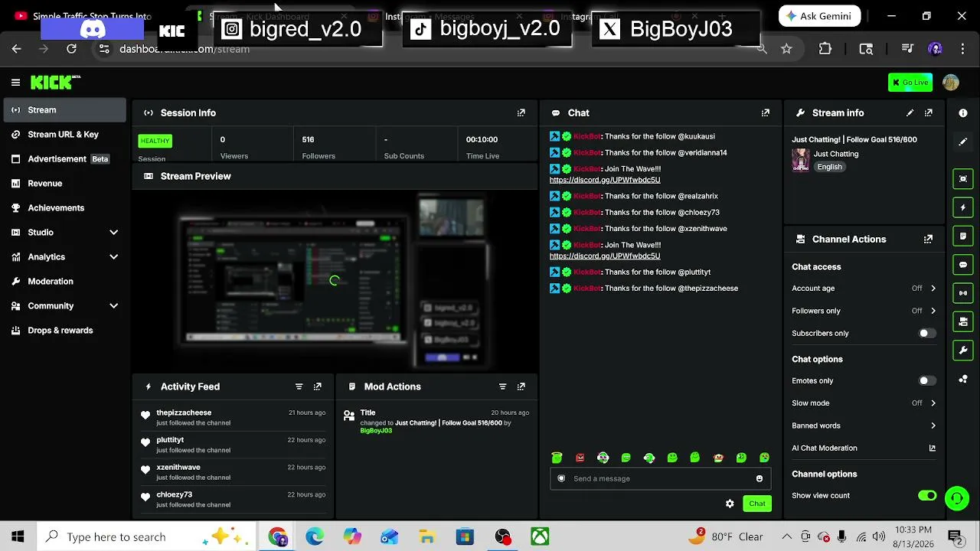
Task: Toggle Subscribers only chat
Action: pyautogui.click(x=927, y=334)
